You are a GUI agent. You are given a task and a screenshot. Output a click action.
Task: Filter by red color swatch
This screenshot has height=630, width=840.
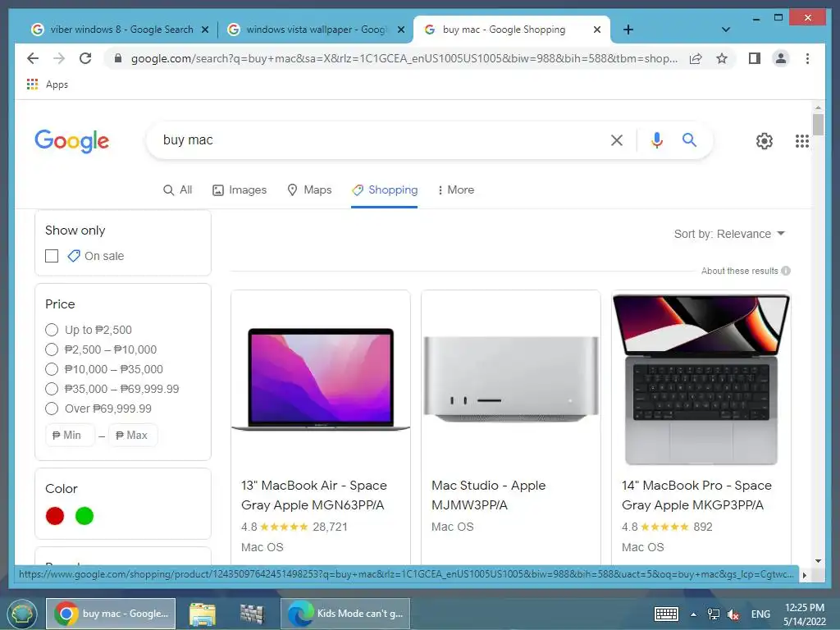(55, 516)
